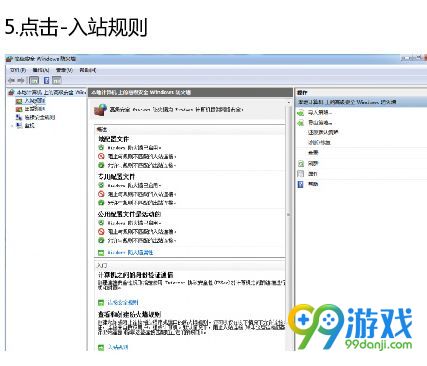Click the 查看和创建防火墙规则 heading
Viewport: 427px width, 366px height.
[x=129, y=314]
